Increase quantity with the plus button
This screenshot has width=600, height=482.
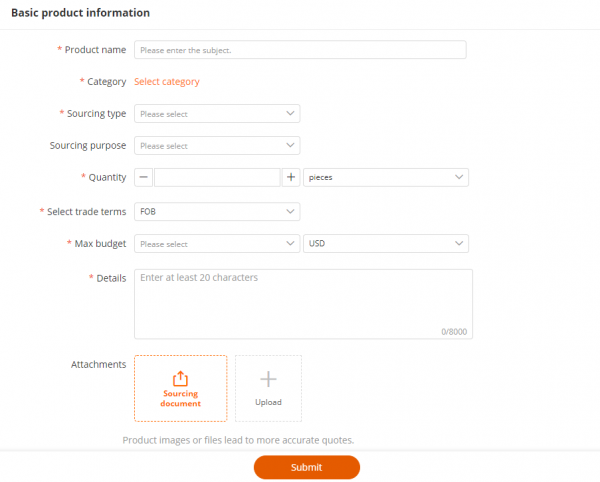point(291,177)
